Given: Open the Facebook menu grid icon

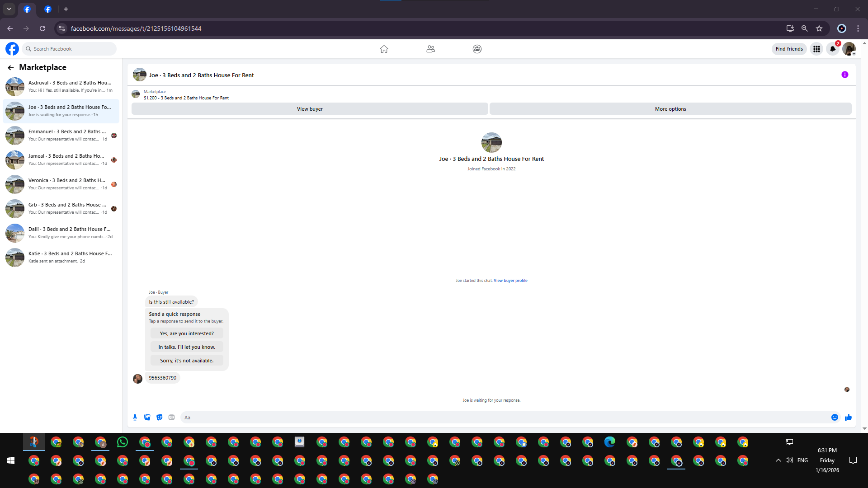Looking at the screenshot, I should (x=816, y=49).
